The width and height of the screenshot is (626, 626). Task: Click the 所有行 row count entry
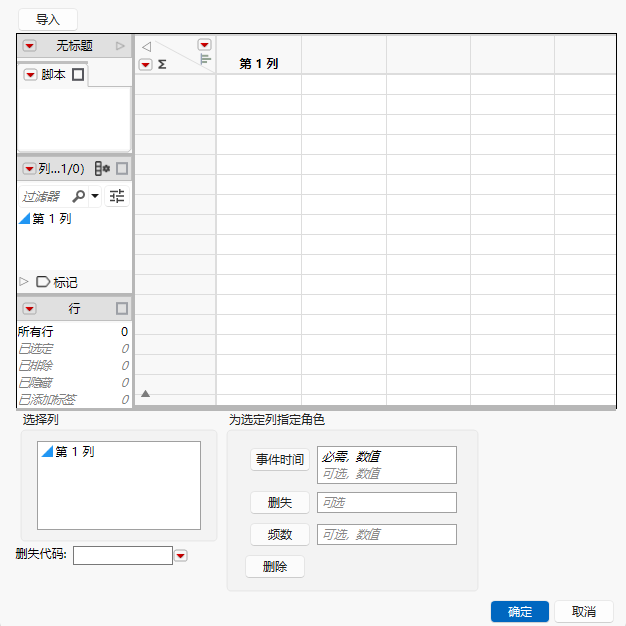click(x=73, y=331)
